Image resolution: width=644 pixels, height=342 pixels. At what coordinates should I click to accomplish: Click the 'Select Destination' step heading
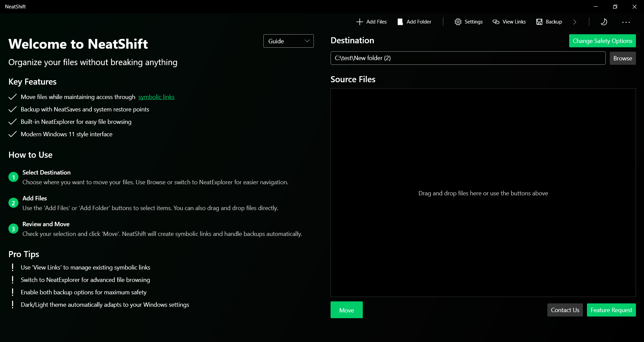point(47,173)
